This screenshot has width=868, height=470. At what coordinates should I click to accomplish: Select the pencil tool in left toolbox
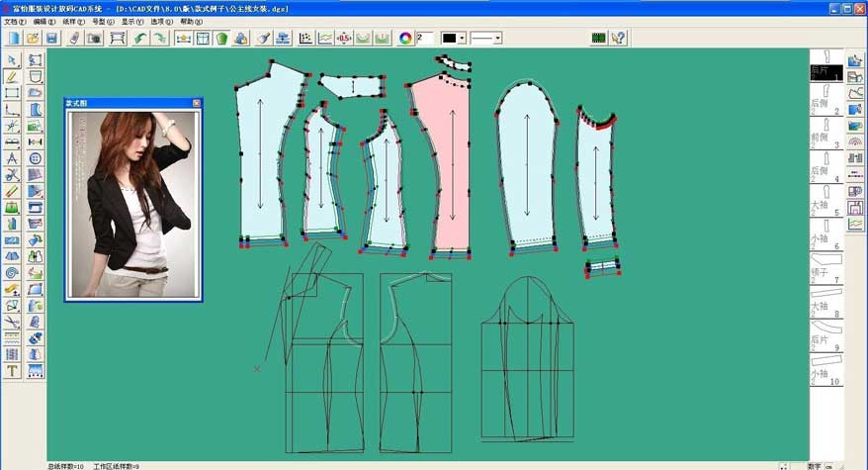(x=12, y=76)
